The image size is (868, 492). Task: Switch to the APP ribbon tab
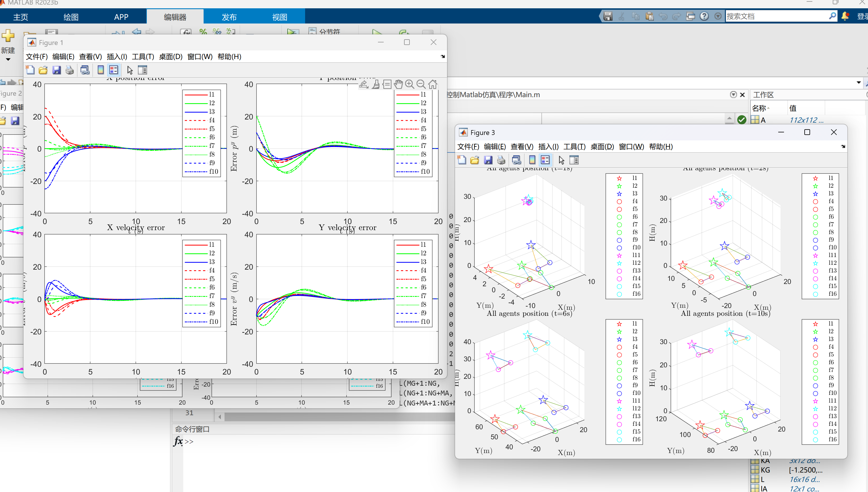(121, 17)
